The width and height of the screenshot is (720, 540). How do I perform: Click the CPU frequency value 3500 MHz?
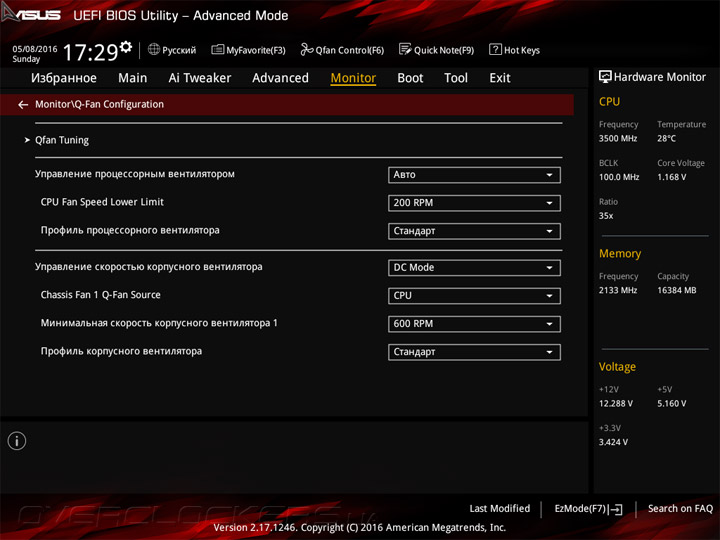click(618, 139)
